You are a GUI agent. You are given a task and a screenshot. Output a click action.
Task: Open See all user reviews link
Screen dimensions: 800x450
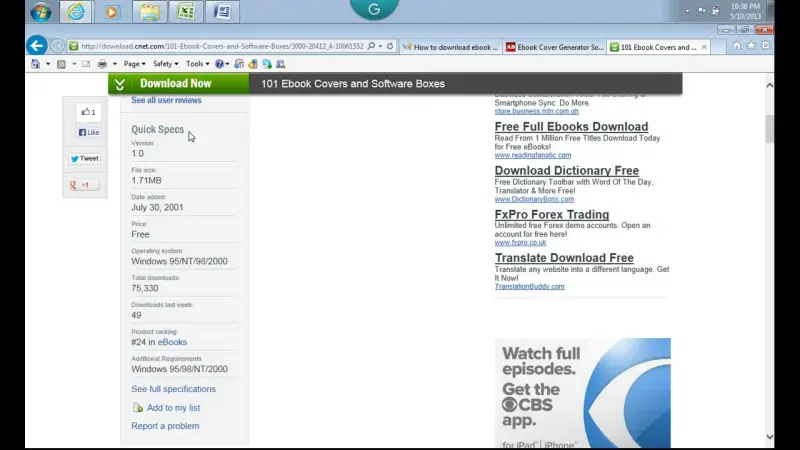point(166,101)
